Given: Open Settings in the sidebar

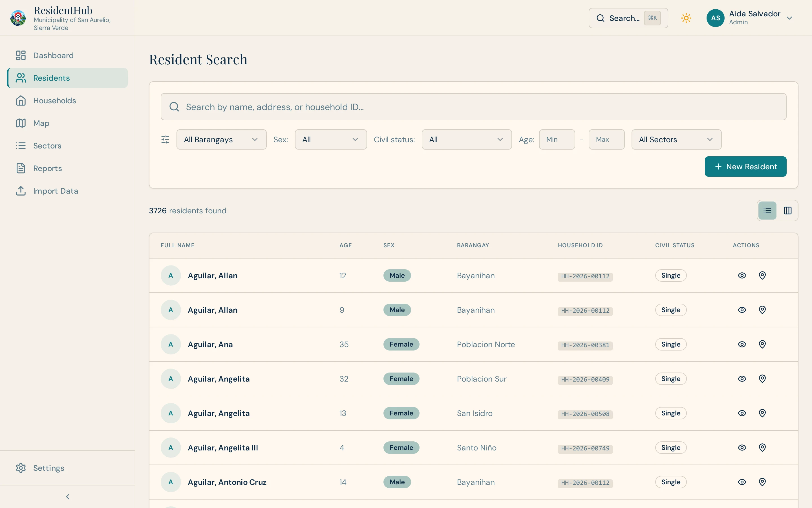Looking at the screenshot, I should click(x=67, y=468).
